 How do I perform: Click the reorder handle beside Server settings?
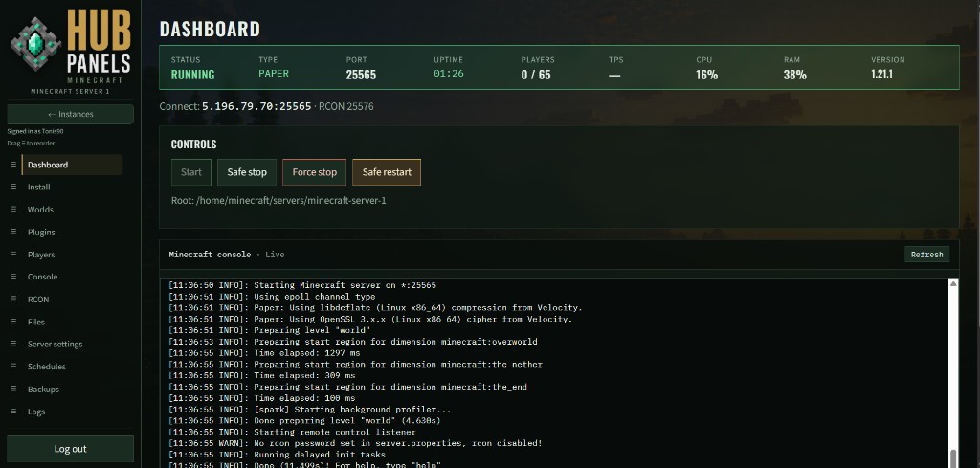coord(13,344)
